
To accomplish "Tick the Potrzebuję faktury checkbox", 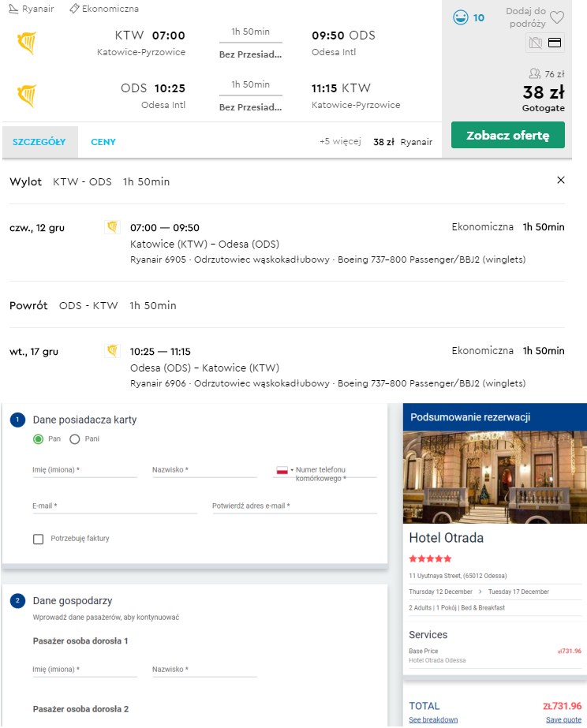I will (x=39, y=539).
